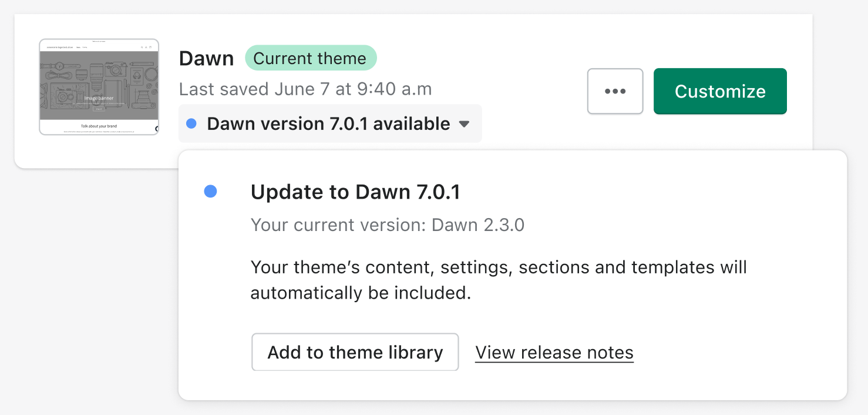
Task: Open the Dawn theme preview thumbnail
Action: 99,87
